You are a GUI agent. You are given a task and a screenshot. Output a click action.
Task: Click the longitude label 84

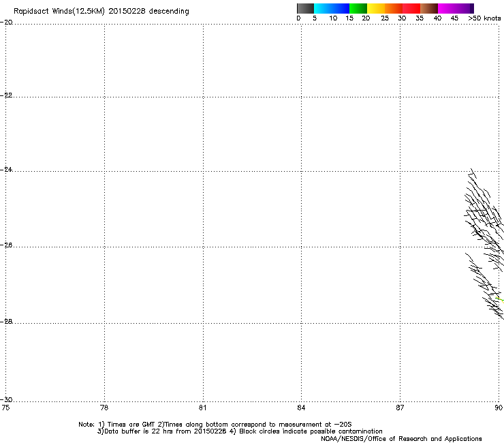click(301, 408)
